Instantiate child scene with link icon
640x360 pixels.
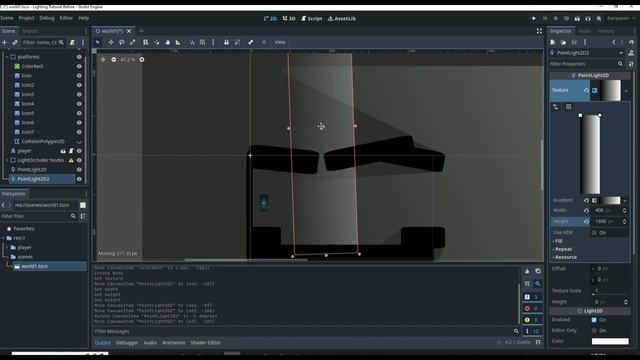(15, 42)
